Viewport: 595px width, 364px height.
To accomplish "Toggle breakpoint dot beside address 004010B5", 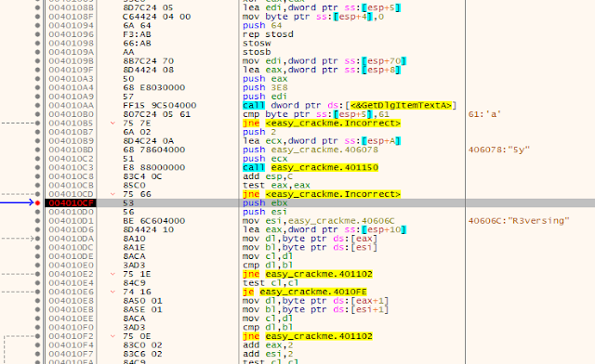I will click(37, 123).
